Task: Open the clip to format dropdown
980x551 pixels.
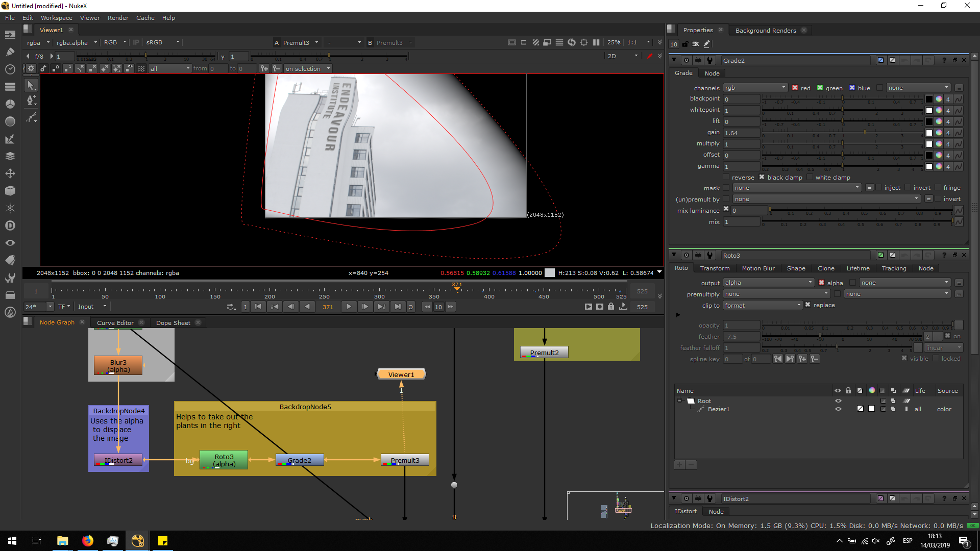Action: (x=763, y=305)
